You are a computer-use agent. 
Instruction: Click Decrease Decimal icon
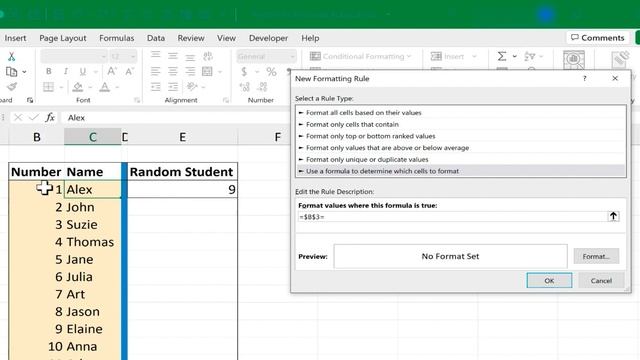tap(262, 87)
